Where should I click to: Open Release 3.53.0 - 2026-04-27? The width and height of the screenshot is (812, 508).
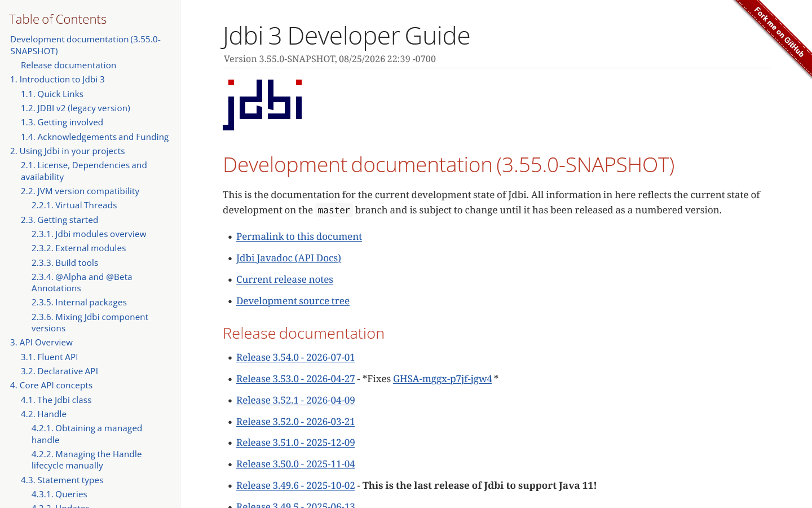[295, 379]
